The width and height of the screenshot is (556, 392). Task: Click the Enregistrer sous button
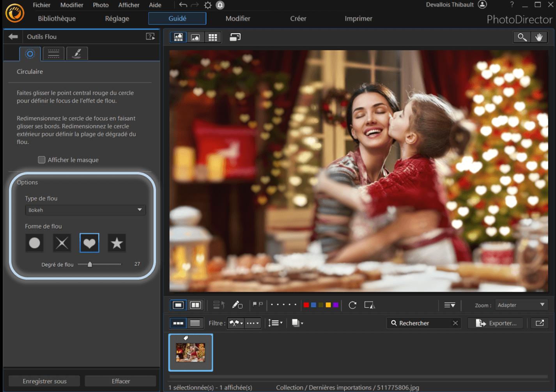[x=44, y=381]
